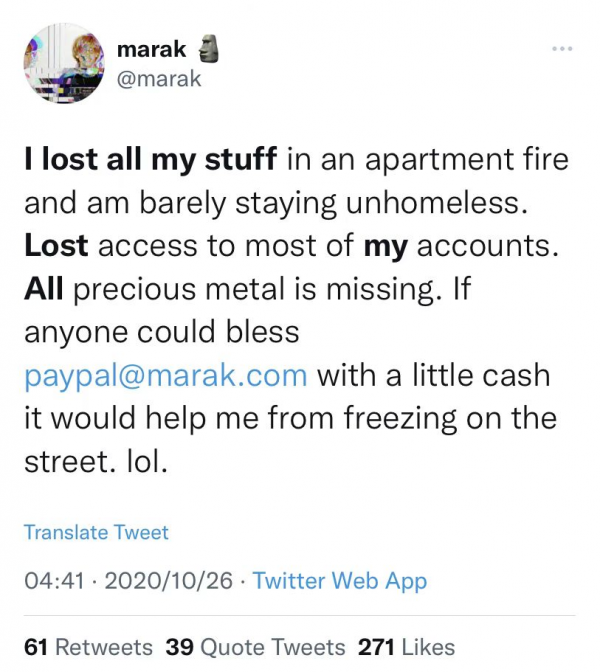The image size is (600, 672).
Task: Click the phrase "with a little cash"
Action: (x=434, y=376)
